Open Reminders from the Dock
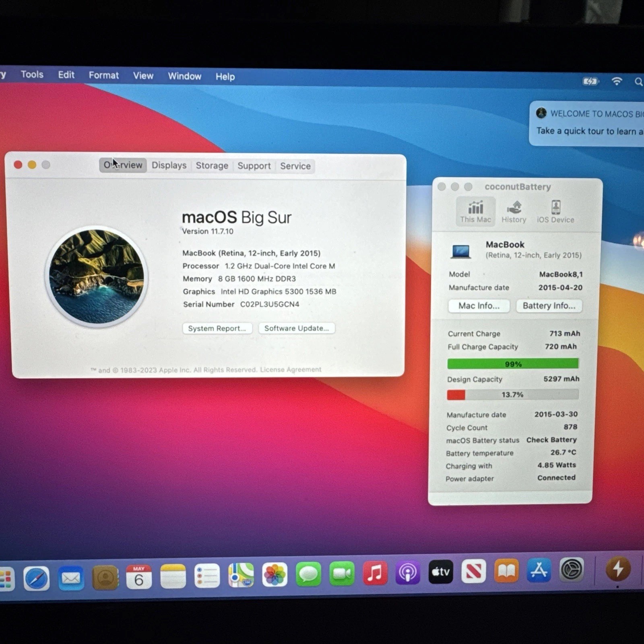The image size is (644, 644). tap(207, 576)
